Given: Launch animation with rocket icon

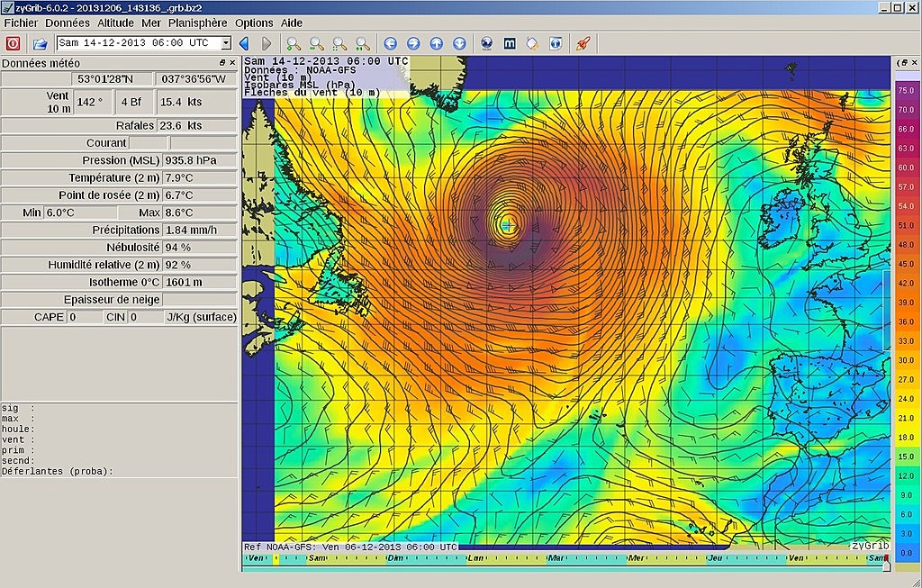Looking at the screenshot, I should [583, 43].
